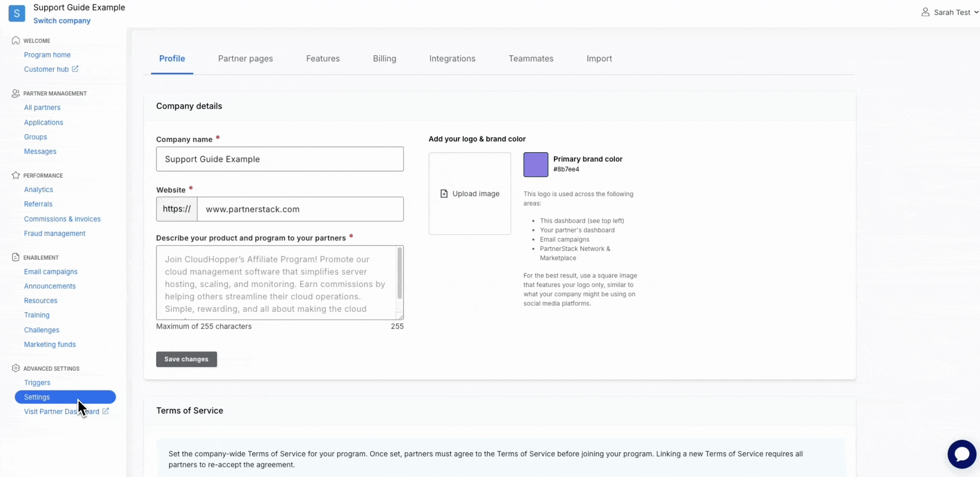The width and height of the screenshot is (980, 477).
Task: Click the Switch company link
Action: point(62,21)
